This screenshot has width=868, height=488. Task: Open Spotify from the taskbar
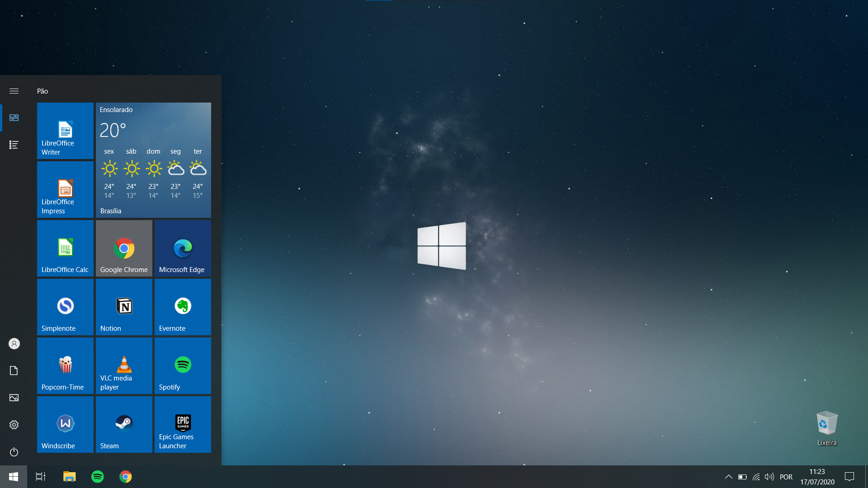point(98,477)
